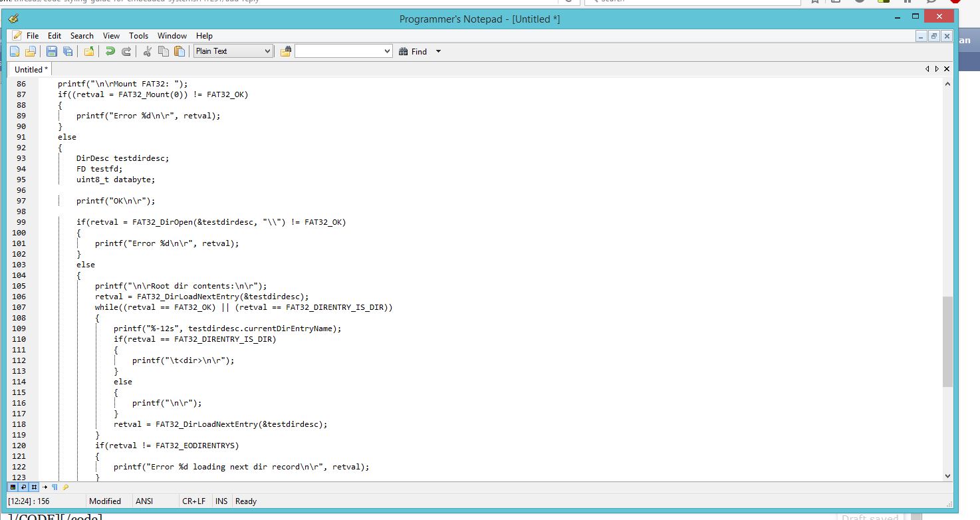This screenshot has width=980, height=520.
Task: Cut selection with scissors icon
Action: pos(148,51)
